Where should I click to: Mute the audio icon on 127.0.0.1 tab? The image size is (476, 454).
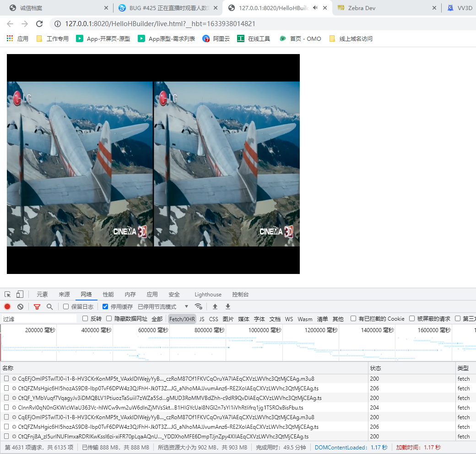pyautogui.click(x=315, y=8)
